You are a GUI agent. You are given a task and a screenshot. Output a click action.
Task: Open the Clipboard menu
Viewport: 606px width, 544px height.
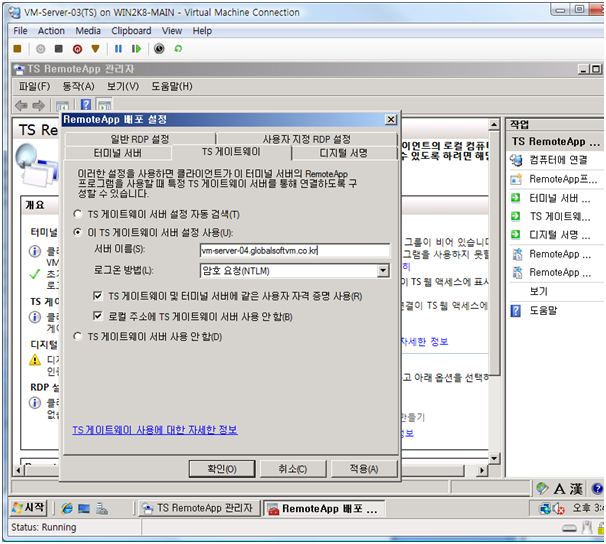[x=131, y=31]
